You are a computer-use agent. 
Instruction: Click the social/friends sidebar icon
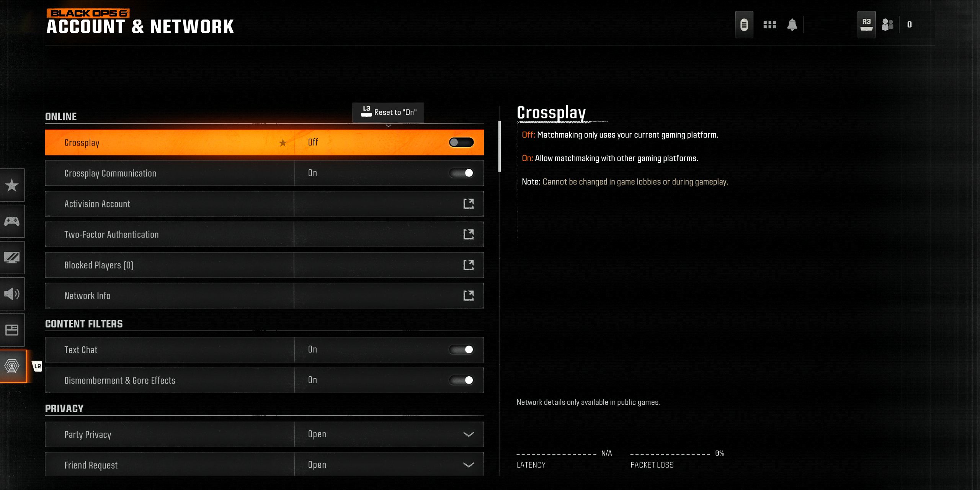coord(887,24)
